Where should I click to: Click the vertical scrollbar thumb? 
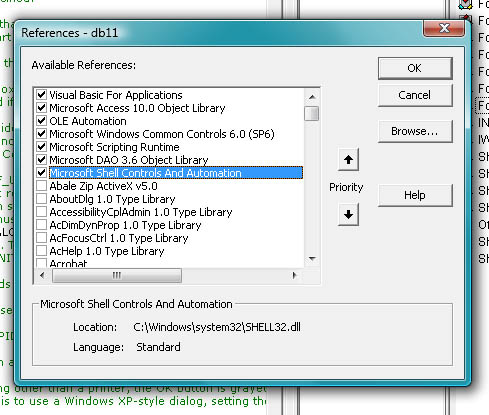tap(312, 113)
